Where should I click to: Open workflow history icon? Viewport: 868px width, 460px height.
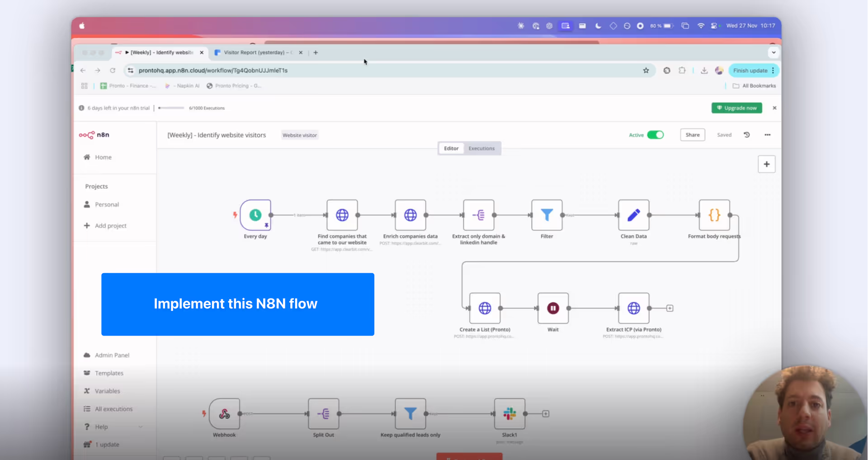coord(747,135)
